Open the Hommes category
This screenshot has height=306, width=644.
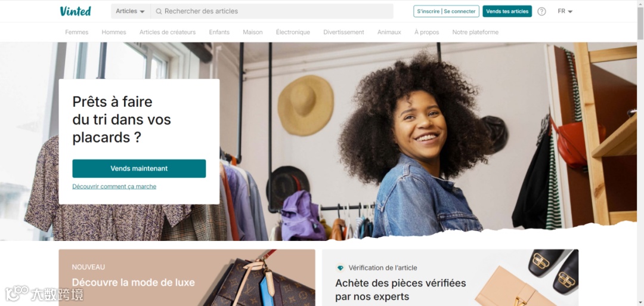pos(114,32)
